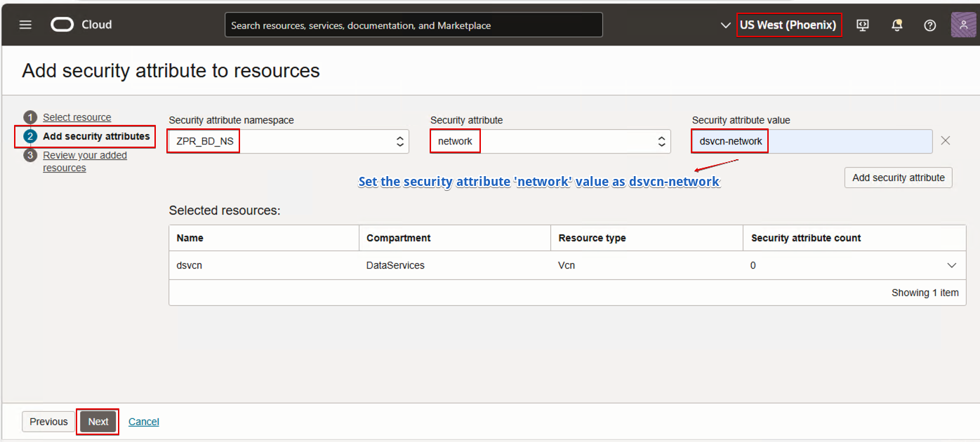This screenshot has height=442, width=980.
Task: Click the Previous button
Action: [x=48, y=422]
